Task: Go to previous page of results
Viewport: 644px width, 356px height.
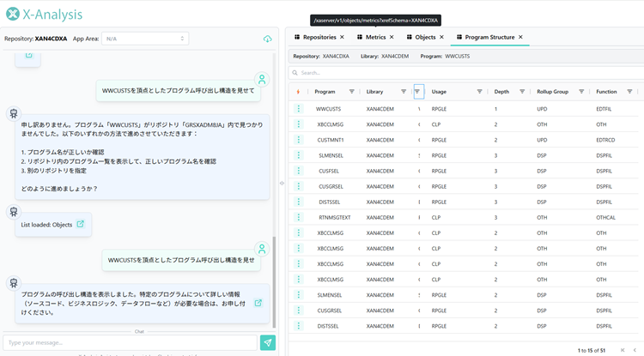Action: point(635,350)
